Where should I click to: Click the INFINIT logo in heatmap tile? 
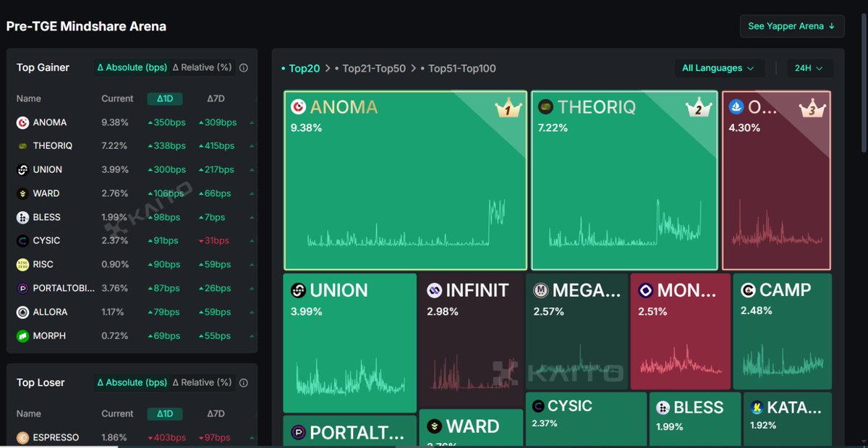click(434, 291)
